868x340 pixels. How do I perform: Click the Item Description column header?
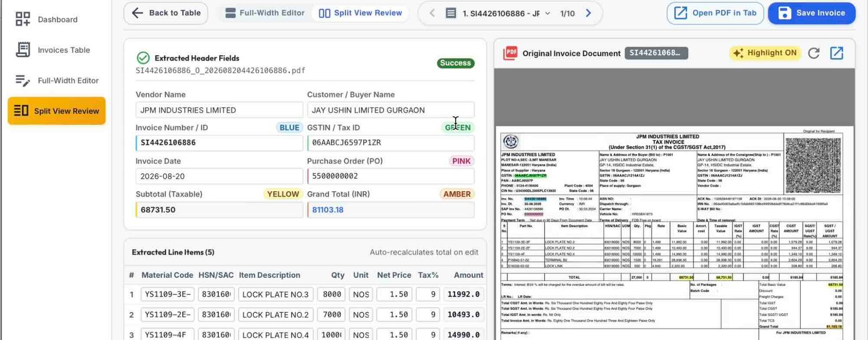pos(270,275)
